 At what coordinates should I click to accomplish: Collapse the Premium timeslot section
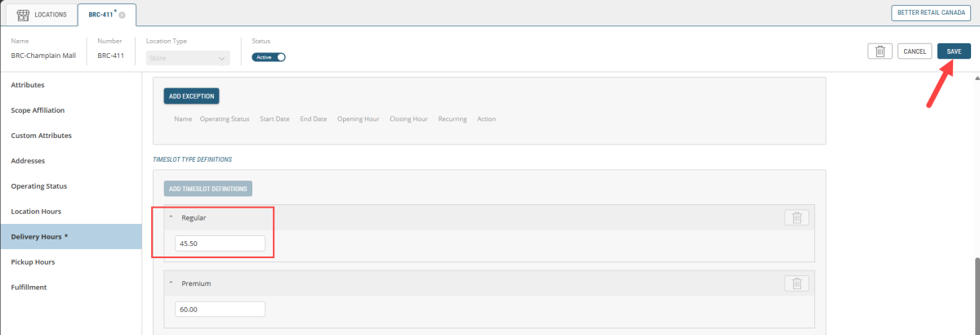click(x=171, y=284)
